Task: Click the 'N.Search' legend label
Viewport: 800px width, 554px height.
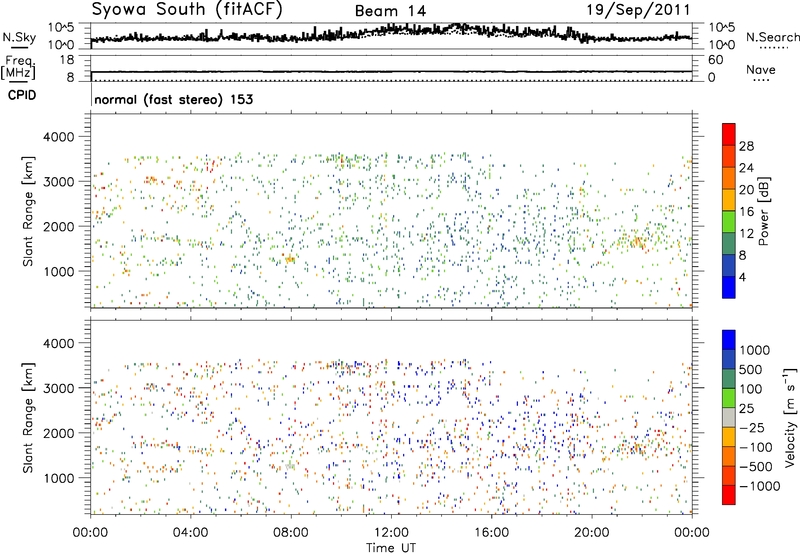Action: click(x=772, y=37)
